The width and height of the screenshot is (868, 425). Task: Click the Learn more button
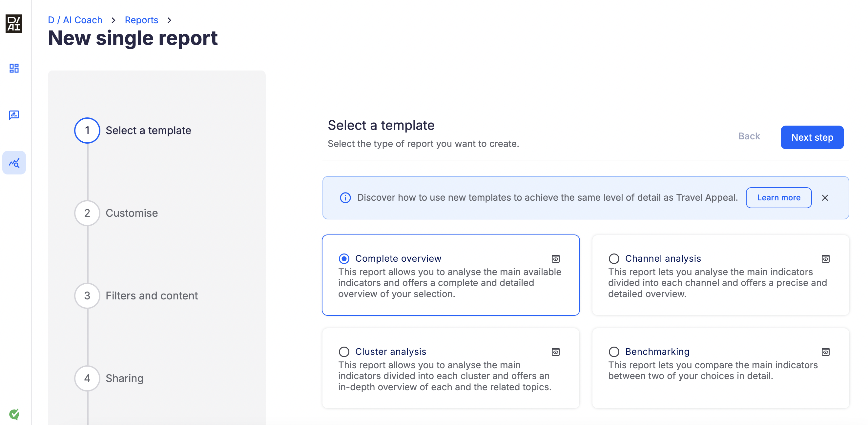[x=779, y=198]
